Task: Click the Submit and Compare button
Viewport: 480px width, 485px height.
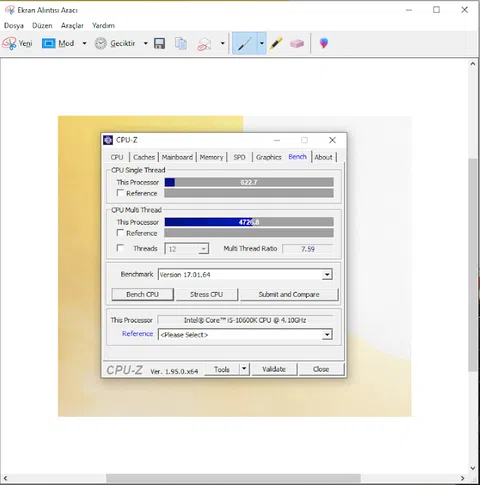Action: click(x=289, y=294)
